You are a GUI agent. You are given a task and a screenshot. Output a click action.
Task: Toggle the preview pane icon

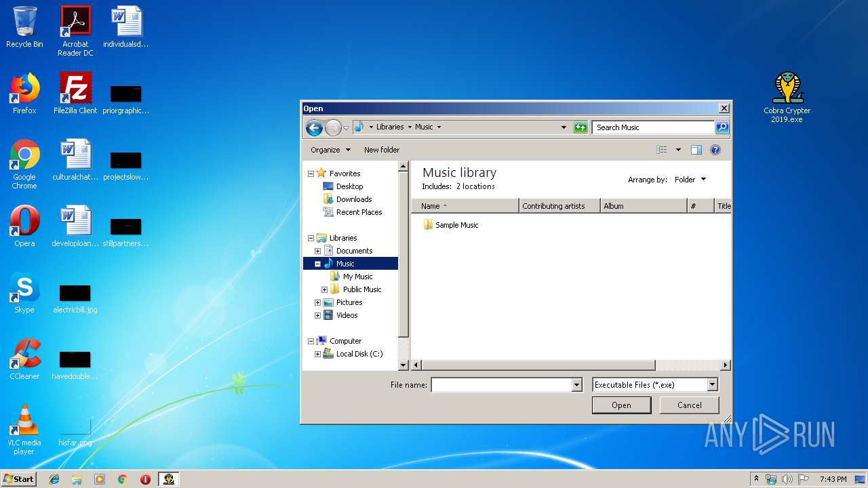(696, 150)
